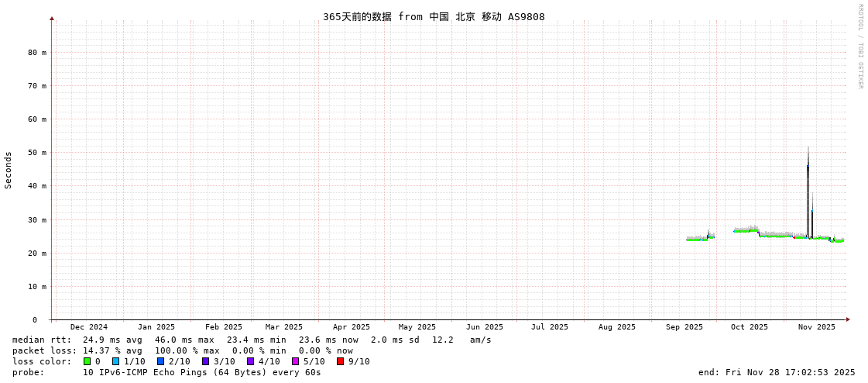The image size is (868, 383).
Task: Select the Sep 2025 x-axis label
Action: 684,327
